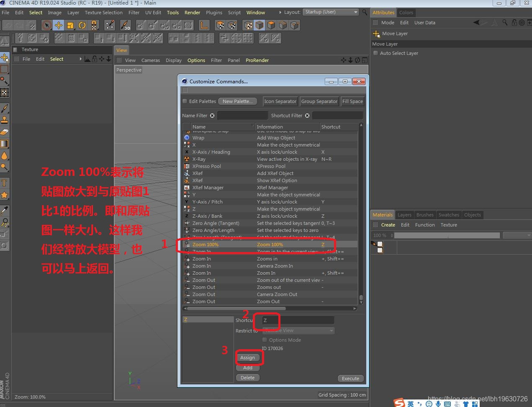Select the eraser tool
This screenshot has width=532, height=407.
[x=5, y=132]
